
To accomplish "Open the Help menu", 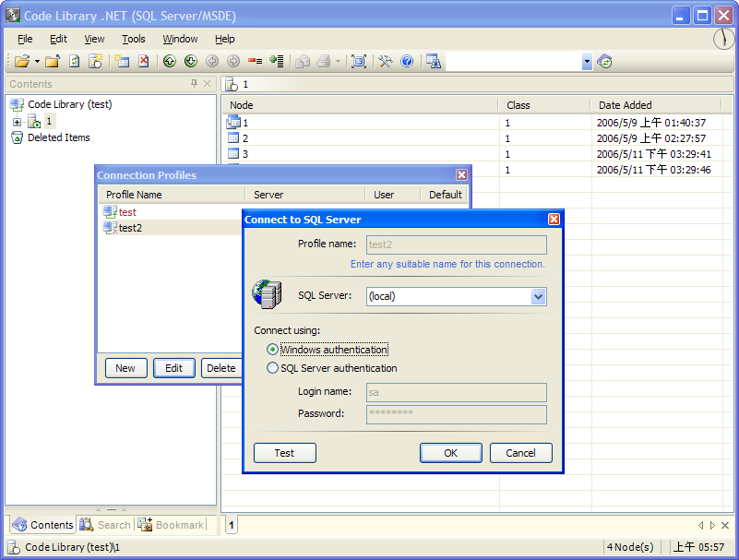I will (x=225, y=39).
